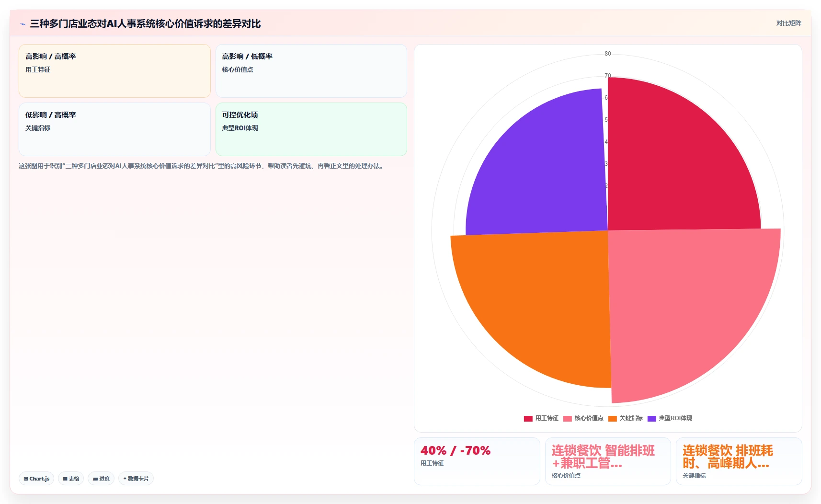The height and width of the screenshot is (504, 821).
Task: Click 关键指标 under the 连锁餐饮 排班耗时 value
Action: [x=694, y=476]
